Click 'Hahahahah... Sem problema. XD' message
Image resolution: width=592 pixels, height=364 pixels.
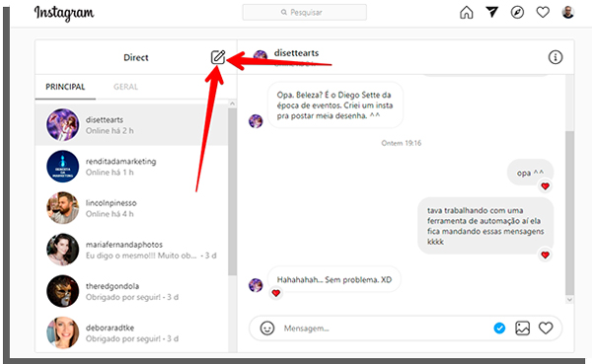click(334, 280)
